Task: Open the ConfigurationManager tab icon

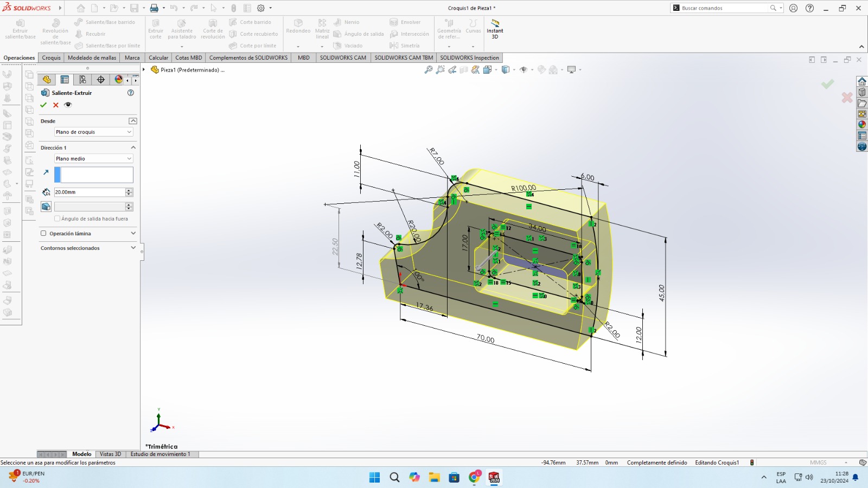Action: [x=82, y=80]
